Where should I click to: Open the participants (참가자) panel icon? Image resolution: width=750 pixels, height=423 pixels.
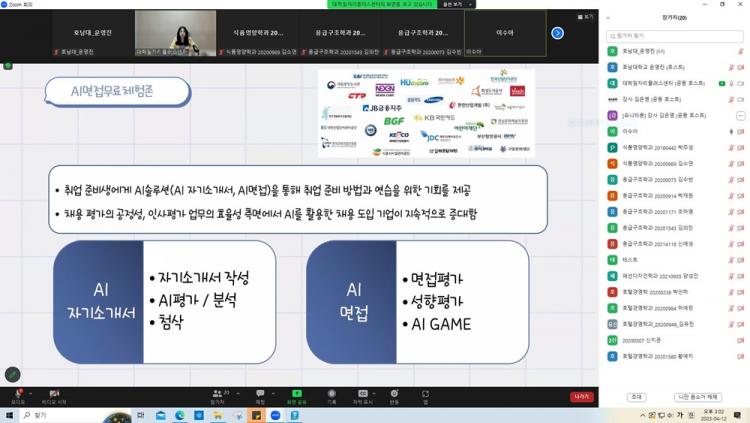tap(217, 392)
